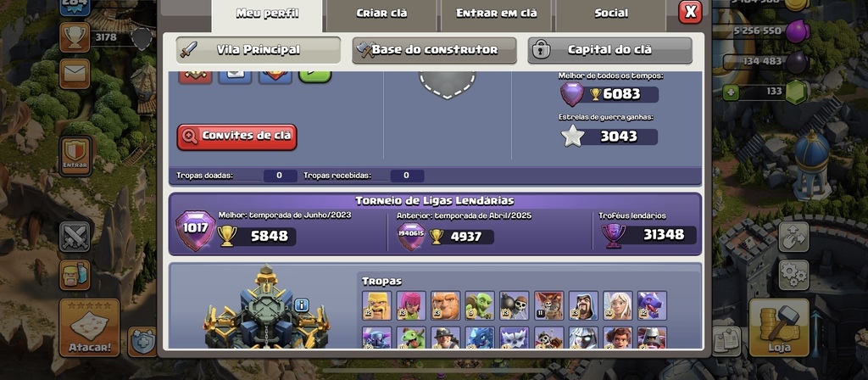This screenshot has width=868, height=380.
Task: Open the settings gears icon
Action: pos(793,275)
